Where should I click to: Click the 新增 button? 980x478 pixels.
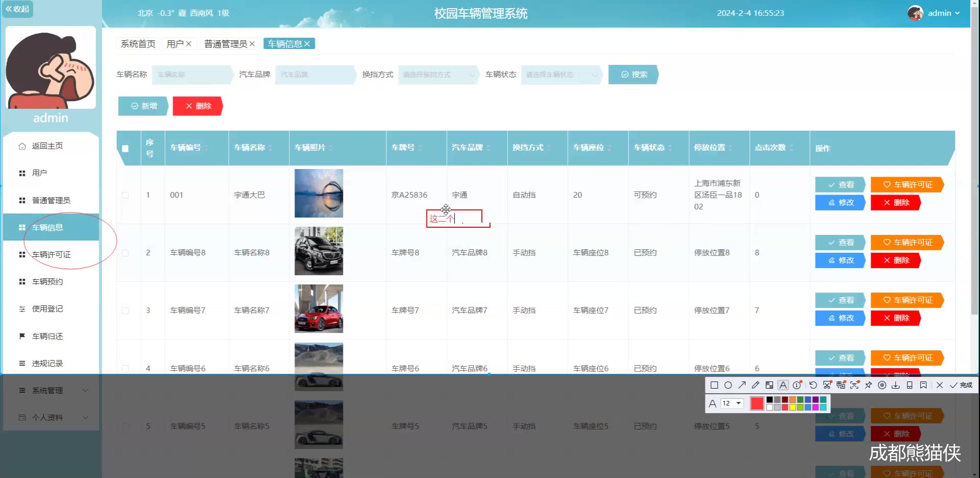[x=143, y=106]
